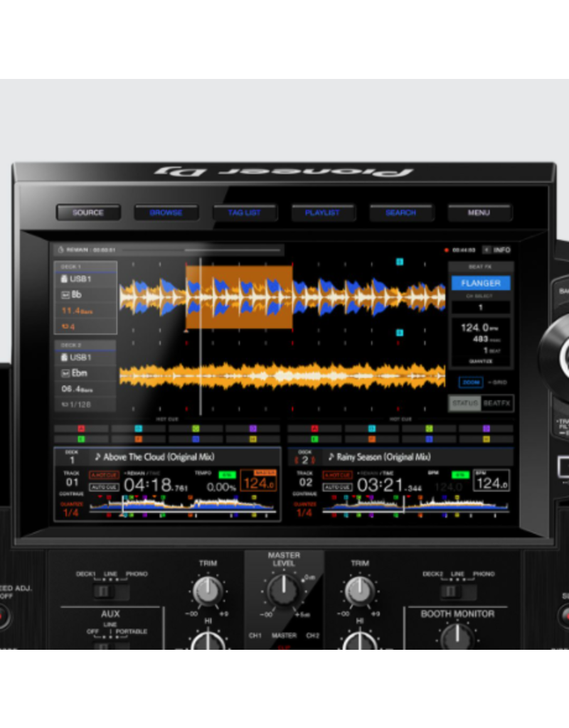Image resolution: width=569 pixels, height=728 pixels.
Task: Click the highlighted loop region on Deck 1 waveform
Action: coord(239,297)
